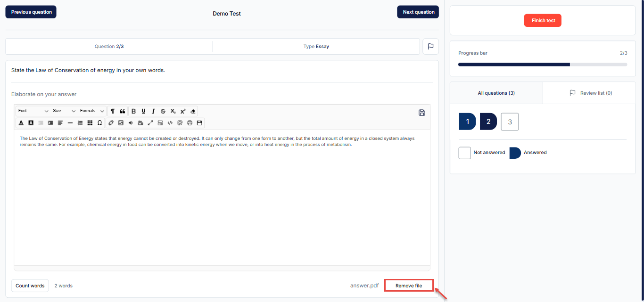Insert a block quote
Viewport: 644px width, 302px height.
[123, 111]
